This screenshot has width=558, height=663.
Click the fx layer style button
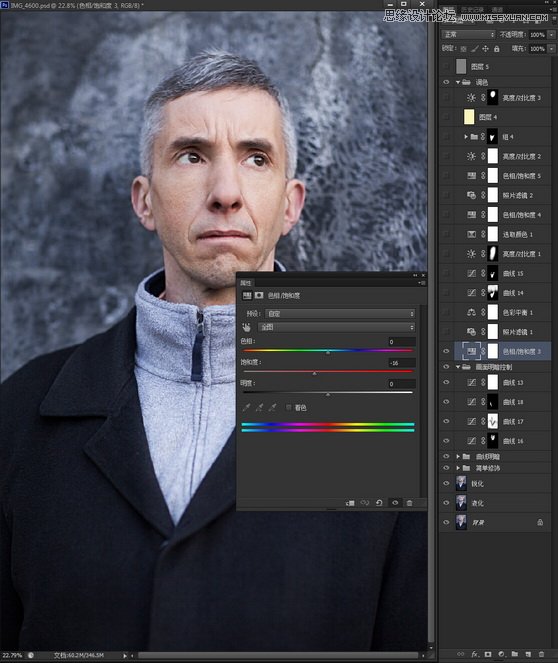coord(475,654)
